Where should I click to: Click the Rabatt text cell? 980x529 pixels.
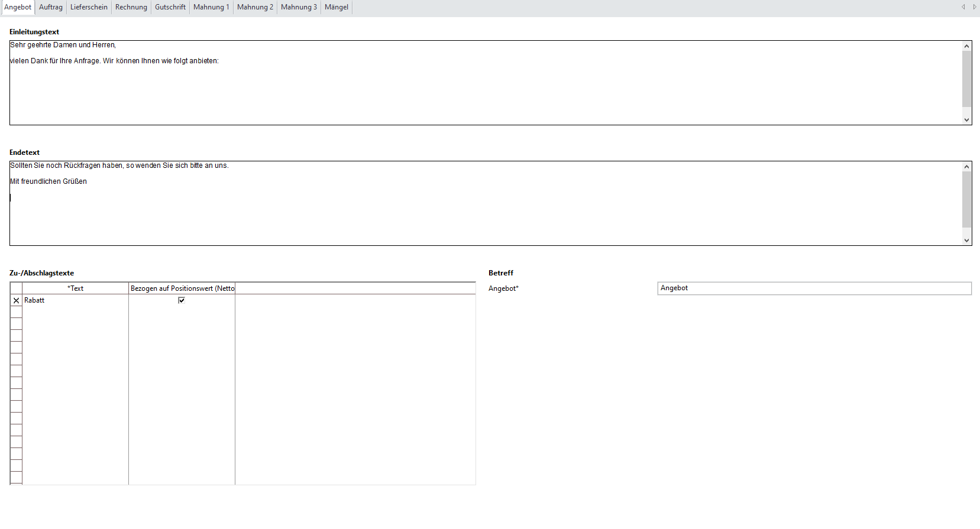[x=75, y=300]
